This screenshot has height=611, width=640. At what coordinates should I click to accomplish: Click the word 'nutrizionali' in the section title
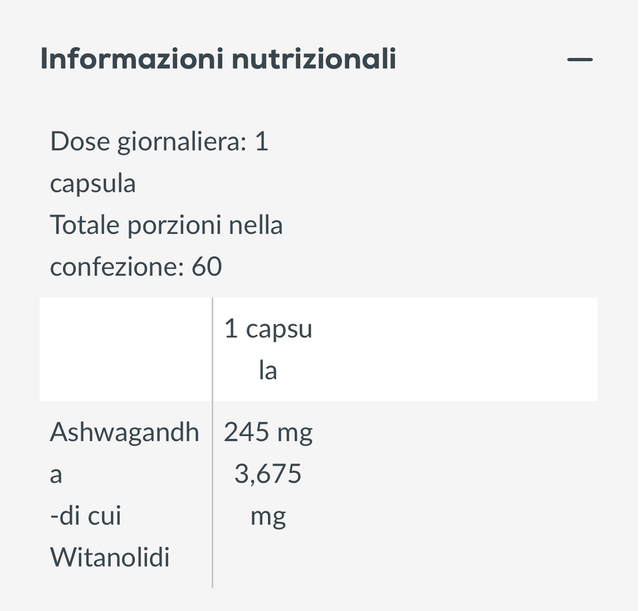[314, 60]
